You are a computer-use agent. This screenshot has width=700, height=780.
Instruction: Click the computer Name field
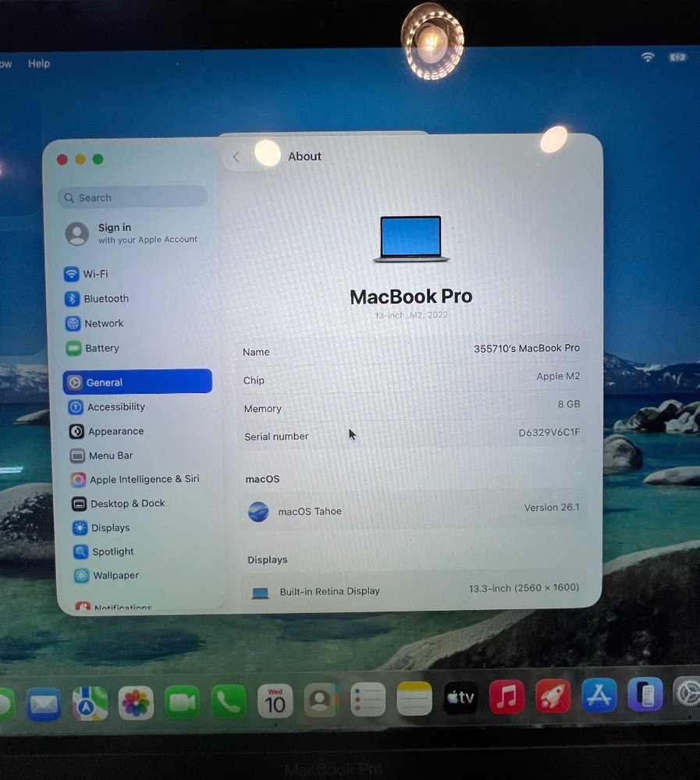coord(413,351)
